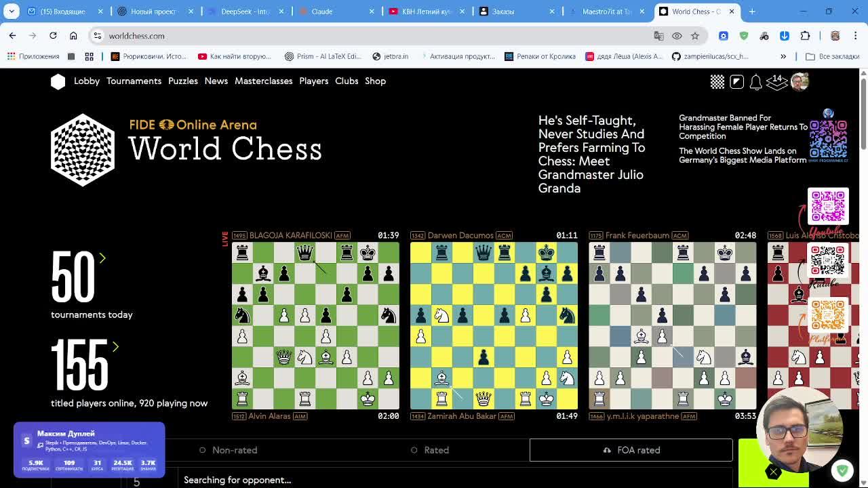The height and width of the screenshot is (488, 868).
Task: Switch to the Заказы browser tab
Action: coord(517,12)
